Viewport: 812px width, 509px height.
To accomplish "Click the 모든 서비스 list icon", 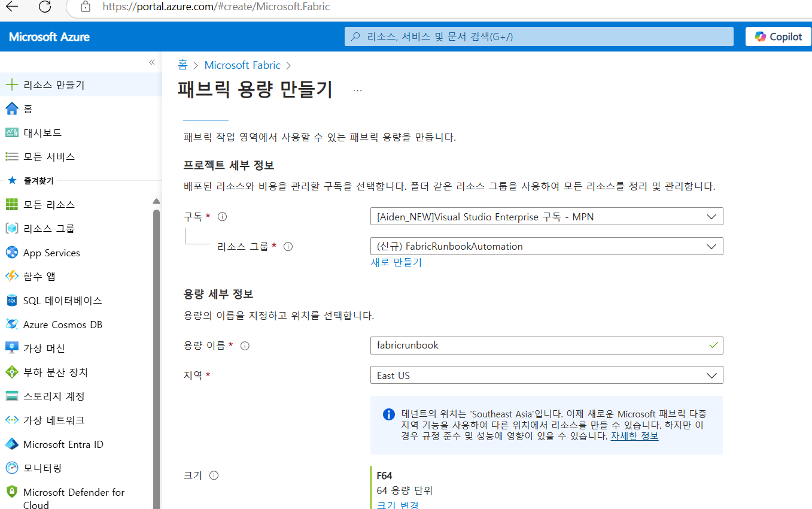I will [x=11, y=156].
